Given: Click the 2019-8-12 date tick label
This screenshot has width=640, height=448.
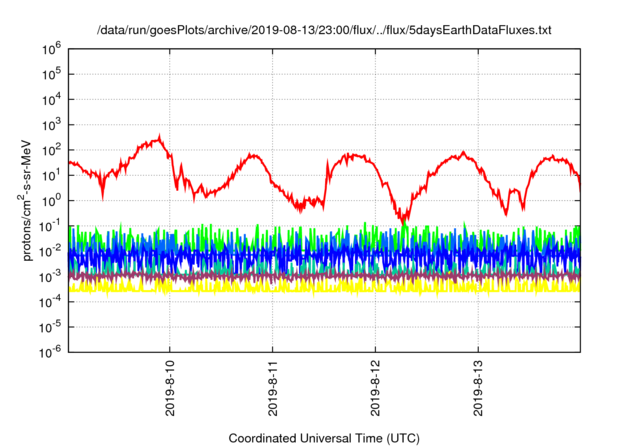Looking at the screenshot, I should pos(376,388).
